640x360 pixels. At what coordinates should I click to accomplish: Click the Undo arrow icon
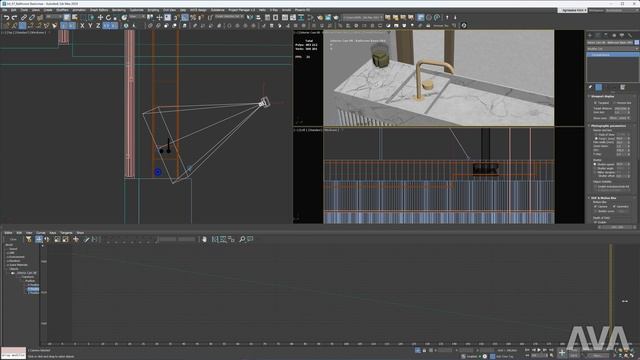click(x=6, y=18)
